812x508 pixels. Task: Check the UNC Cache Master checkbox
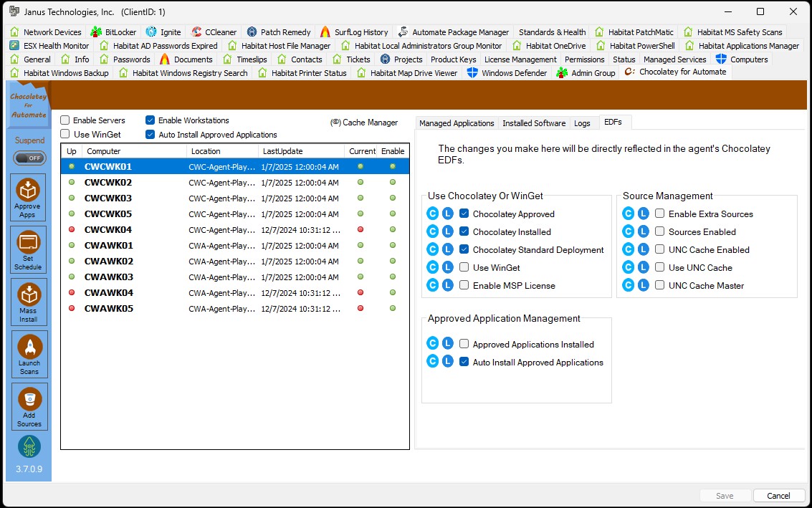pos(660,285)
